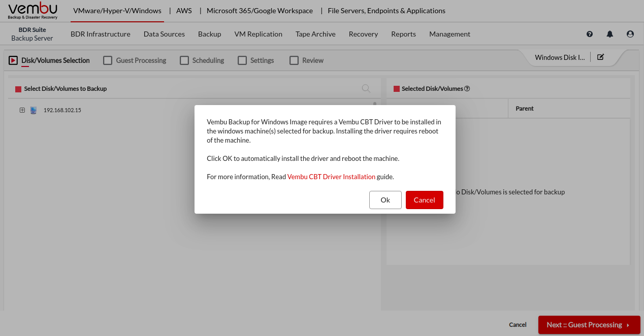The width and height of the screenshot is (644, 336).
Task: Switch to the AWS tab
Action: tap(184, 11)
